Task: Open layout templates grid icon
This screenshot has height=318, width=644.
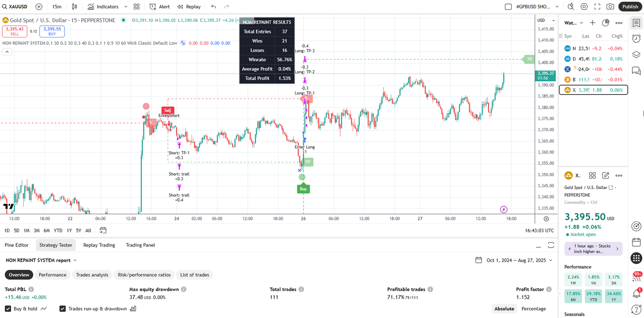Action: [x=137, y=7]
